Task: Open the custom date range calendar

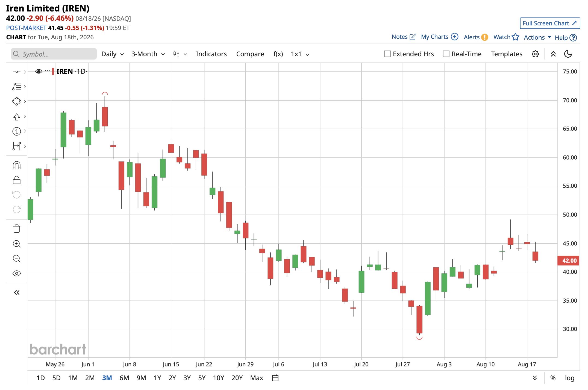Action: coord(275,378)
